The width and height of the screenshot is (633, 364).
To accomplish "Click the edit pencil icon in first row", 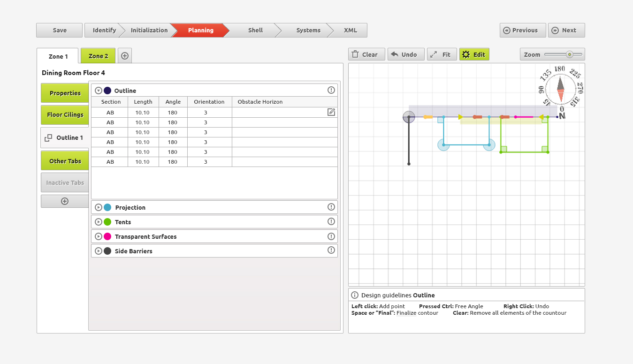I will pos(331,112).
